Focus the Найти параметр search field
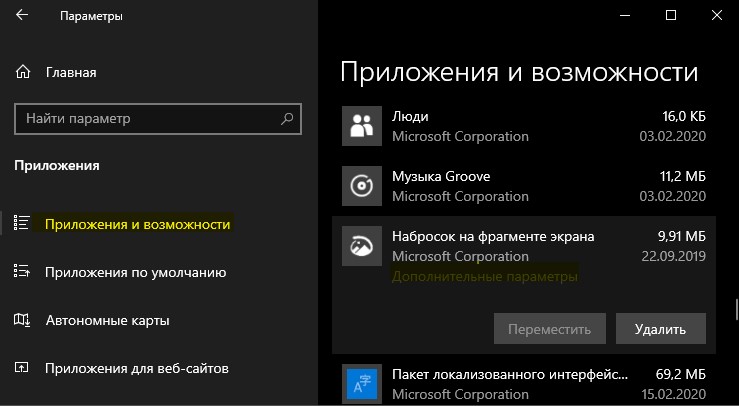739x406 pixels. click(158, 119)
